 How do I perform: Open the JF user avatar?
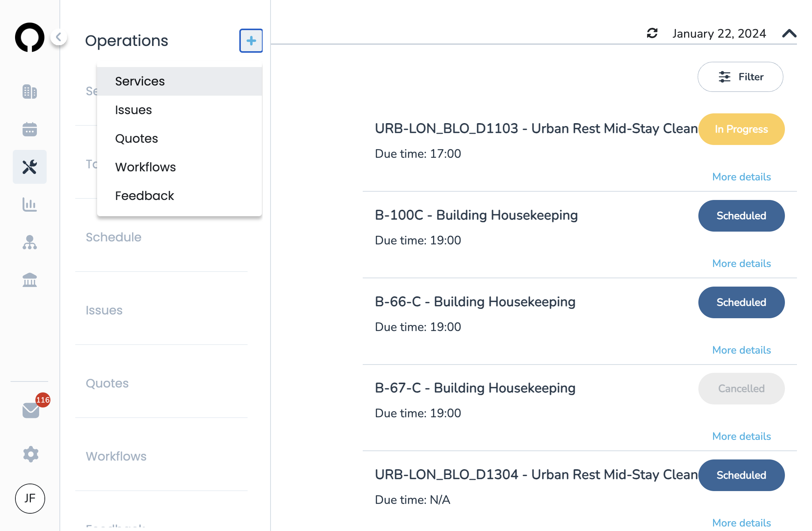(30, 499)
